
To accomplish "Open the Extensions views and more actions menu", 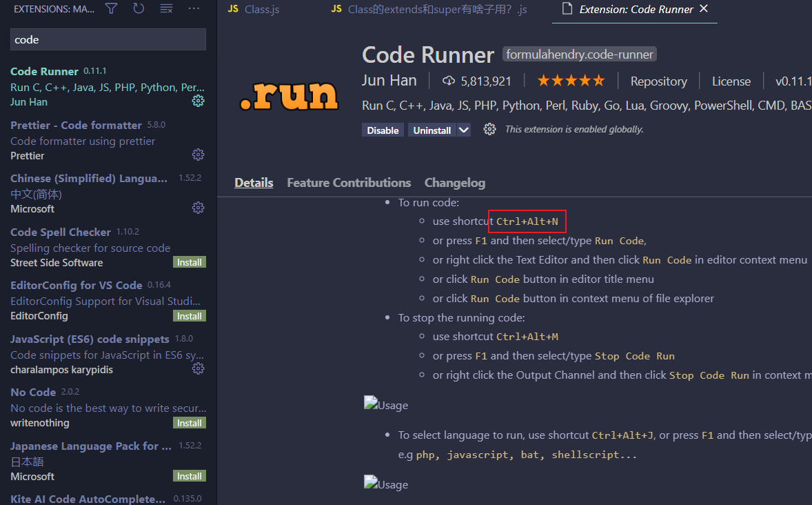I will tap(194, 8).
